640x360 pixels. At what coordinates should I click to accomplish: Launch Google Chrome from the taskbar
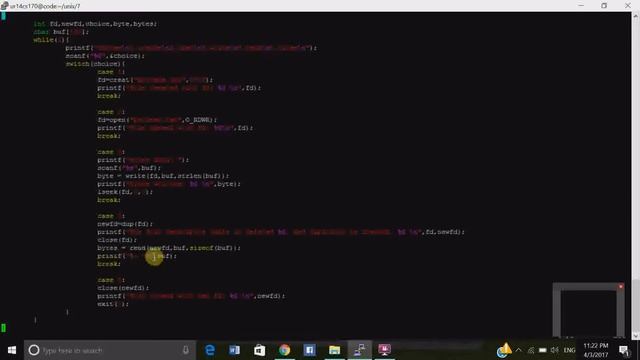(284, 350)
